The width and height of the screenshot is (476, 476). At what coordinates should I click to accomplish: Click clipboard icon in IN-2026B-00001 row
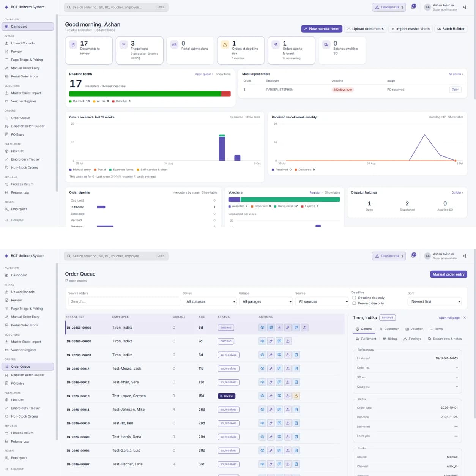(296, 355)
